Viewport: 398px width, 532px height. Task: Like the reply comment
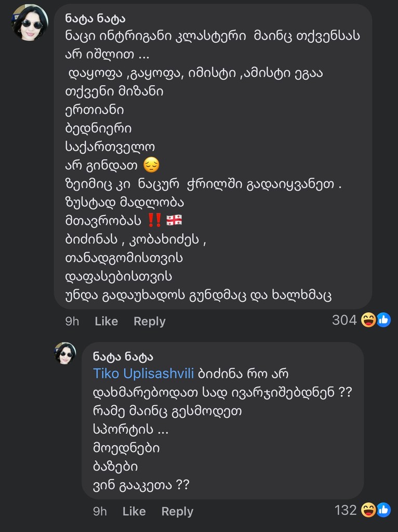(134, 511)
